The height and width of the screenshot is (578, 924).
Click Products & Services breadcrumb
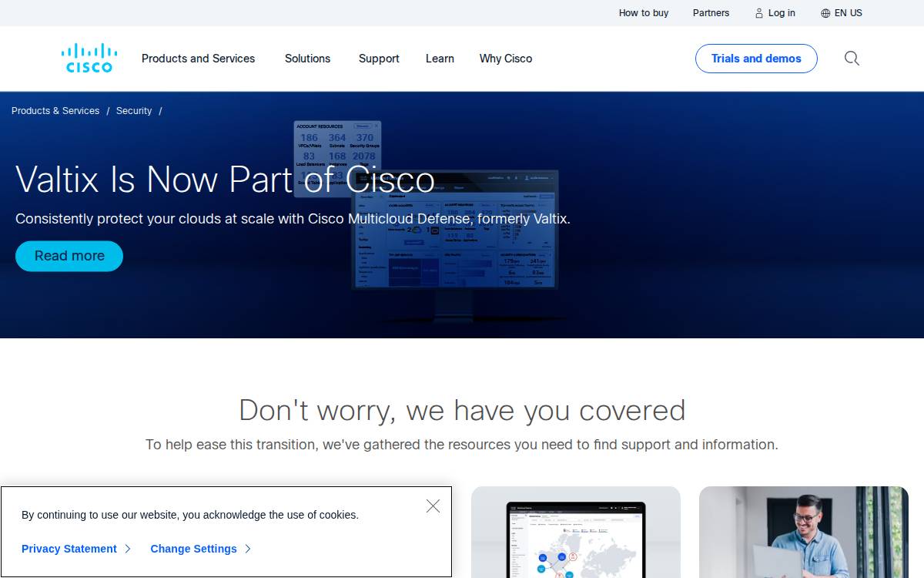[x=55, y=111]
